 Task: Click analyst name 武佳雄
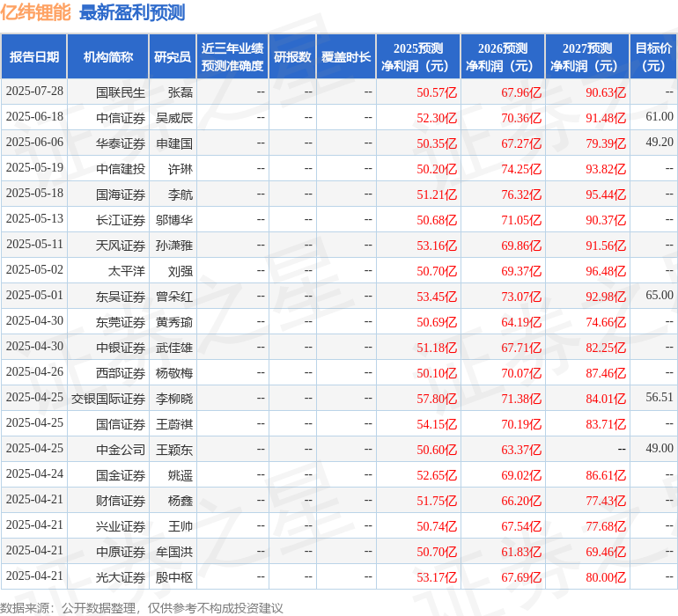tap(174, 347)
